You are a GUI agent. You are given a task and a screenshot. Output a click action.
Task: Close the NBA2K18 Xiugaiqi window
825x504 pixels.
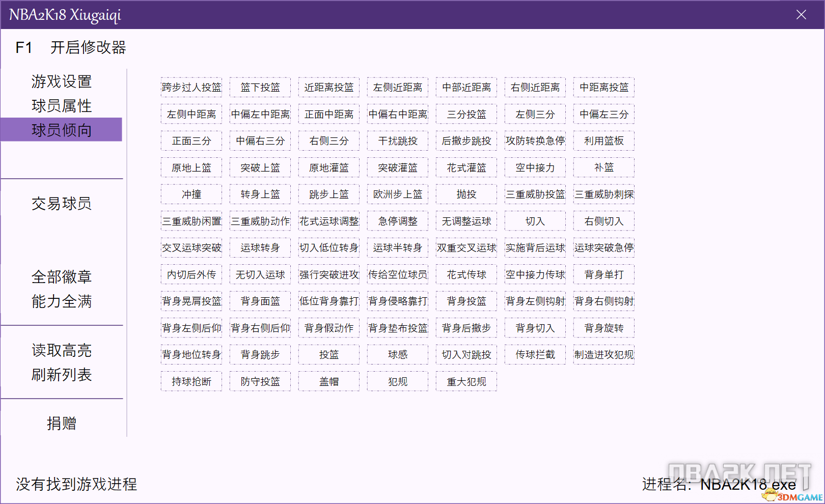pyautogui.click(x=801, y=15)
